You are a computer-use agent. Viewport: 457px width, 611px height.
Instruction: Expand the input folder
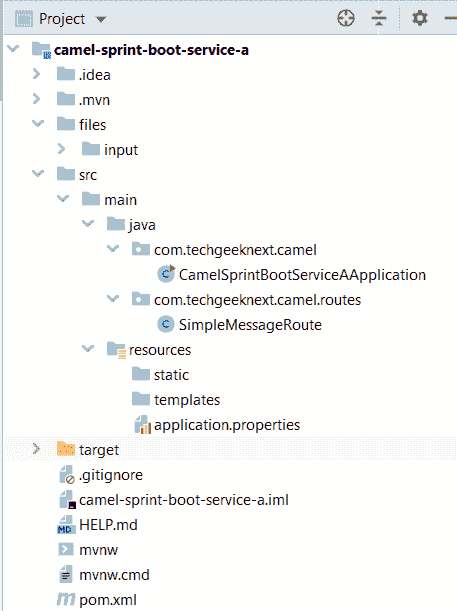click(61, 149)
